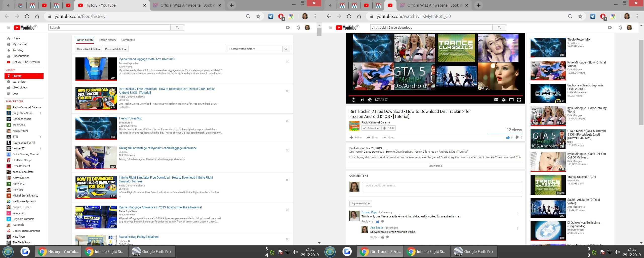Click upload video camera icon in History window
644x258 pixels.
288,27
